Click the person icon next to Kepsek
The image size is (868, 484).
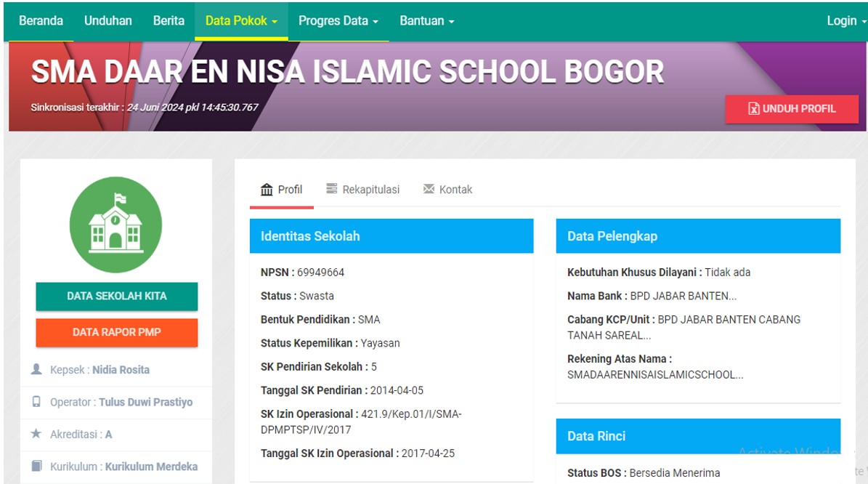(x=36, y=369)
